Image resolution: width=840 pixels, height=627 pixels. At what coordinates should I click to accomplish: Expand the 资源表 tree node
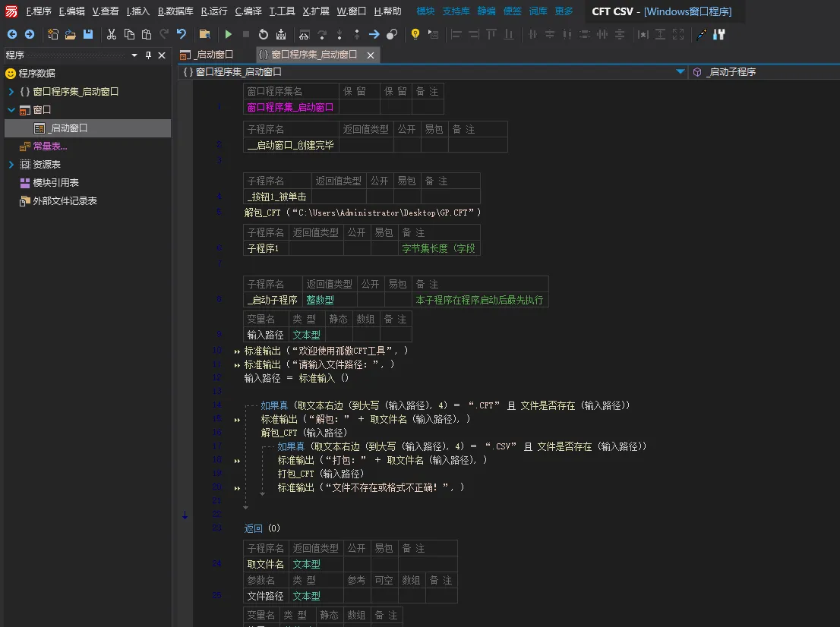click(x=11, y=165)
